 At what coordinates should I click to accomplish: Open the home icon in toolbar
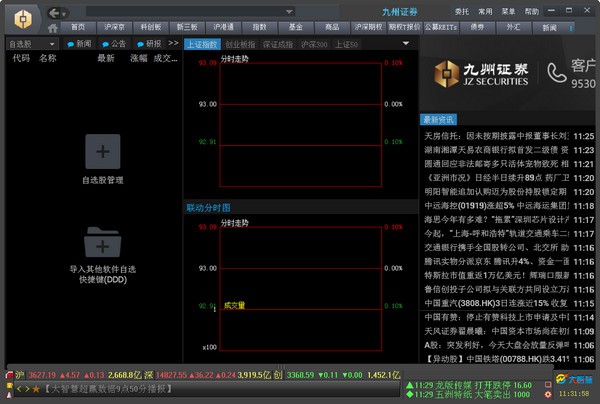pyautogui.click(x=53, y=28)
